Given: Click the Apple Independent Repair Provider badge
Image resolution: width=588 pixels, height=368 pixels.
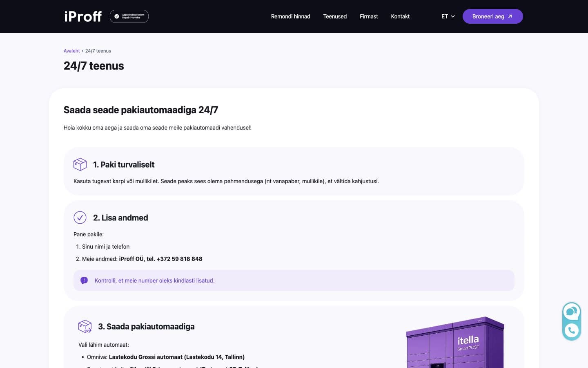Looking at the screenshot, I should coord(129,16).
